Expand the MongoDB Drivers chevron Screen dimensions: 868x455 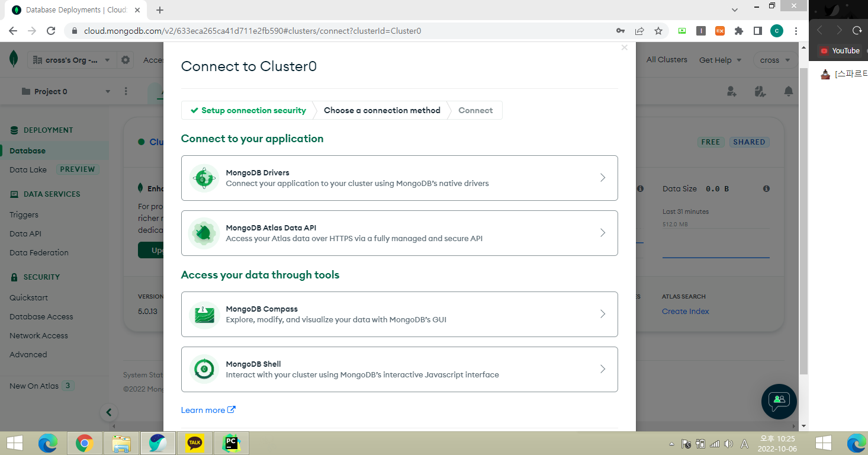(x=603, y=178)
